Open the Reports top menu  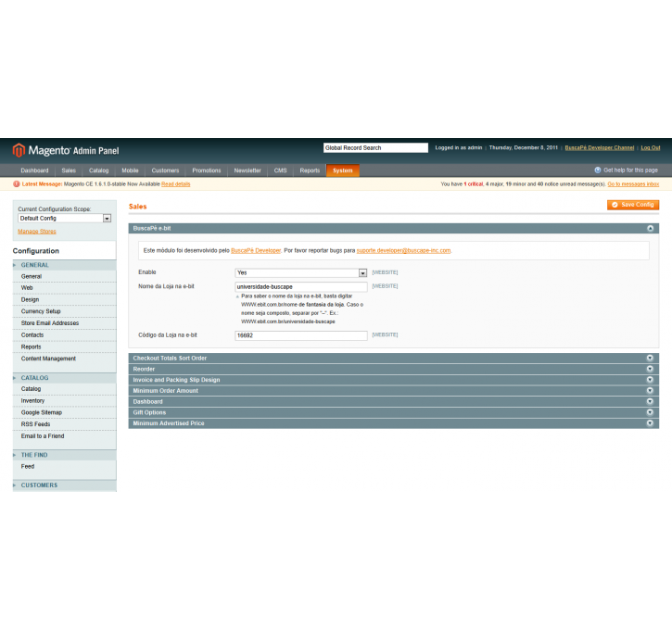click(310, 170)
